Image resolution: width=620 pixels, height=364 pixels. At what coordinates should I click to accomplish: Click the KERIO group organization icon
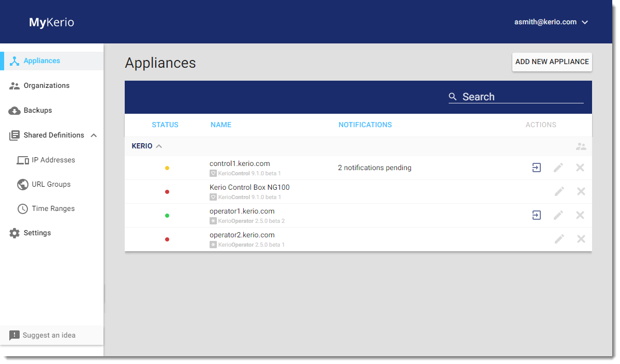click(581, 147)
